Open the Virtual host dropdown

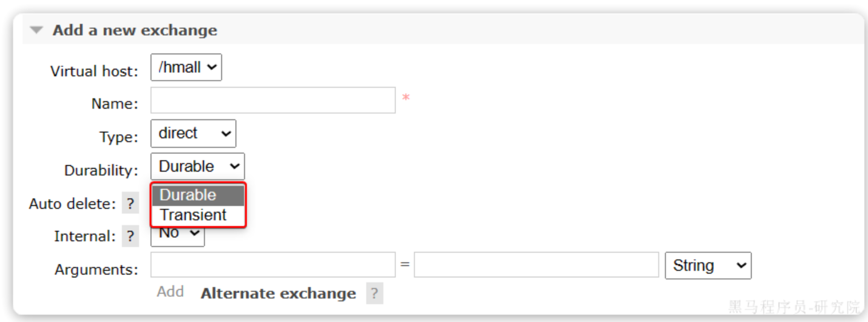(x=186, y=68)
